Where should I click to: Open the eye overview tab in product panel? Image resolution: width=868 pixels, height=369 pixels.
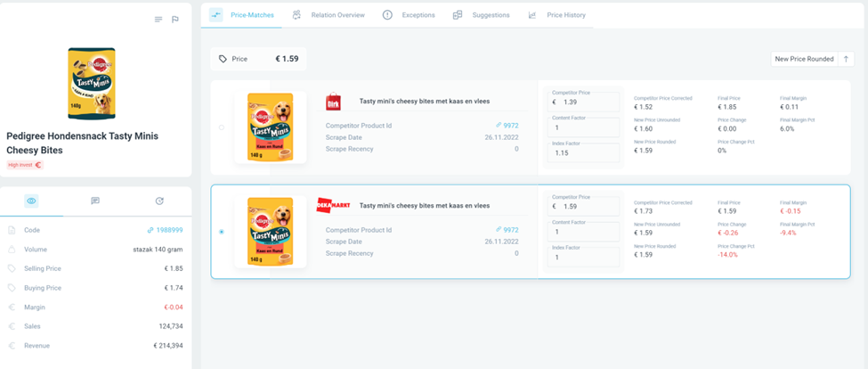click(31, 201)
